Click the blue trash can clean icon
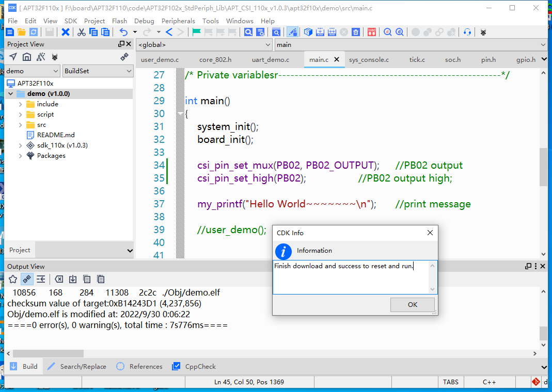Viewport: 552px width, 392px height. (x=356, y=32)
